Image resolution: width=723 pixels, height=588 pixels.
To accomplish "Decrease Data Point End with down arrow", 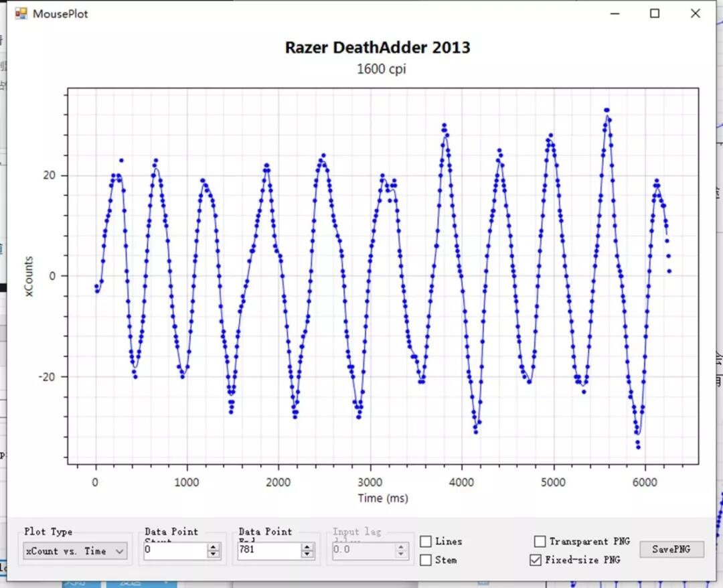I will click(x=307, y=554).
